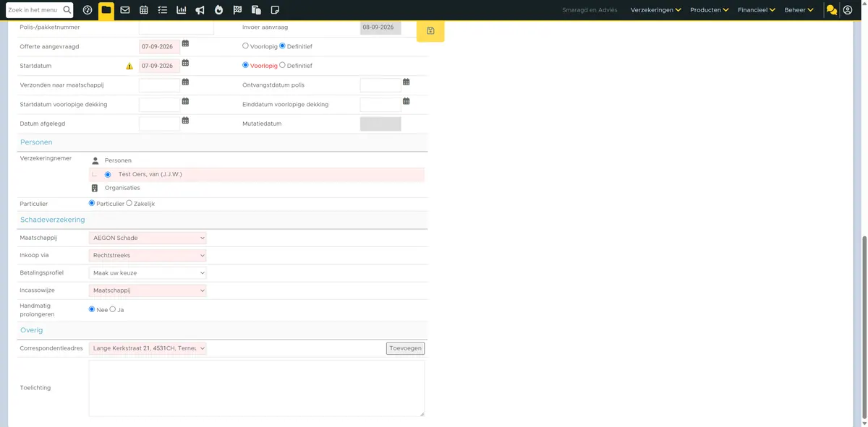The width and height of the screenshot is (868, 427).
Task: Open the calendar icon in top toolbar
Action: coord(144,10)
